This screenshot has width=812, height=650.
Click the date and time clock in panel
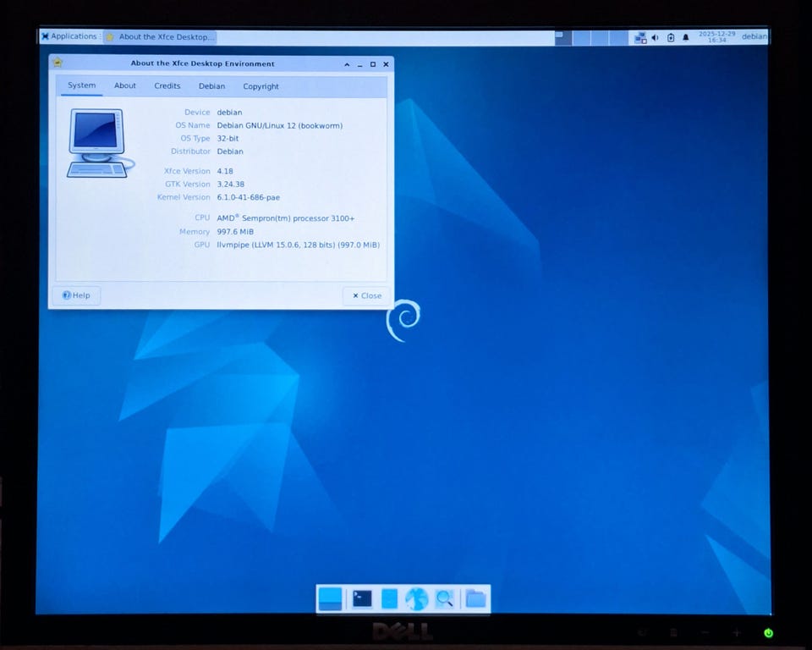[716, 36]
